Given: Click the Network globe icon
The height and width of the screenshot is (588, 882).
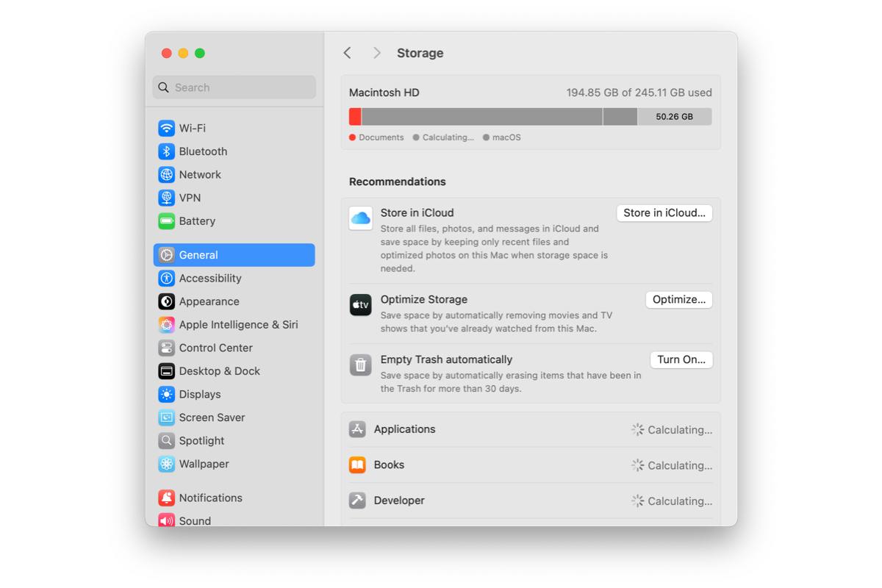Looking at the screenshot, I should coord(167,175).
